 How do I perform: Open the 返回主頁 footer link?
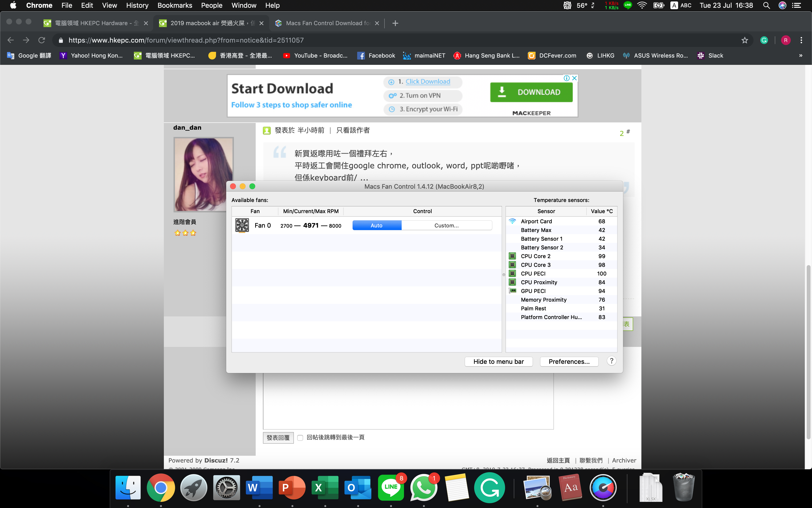pos(558,460)
